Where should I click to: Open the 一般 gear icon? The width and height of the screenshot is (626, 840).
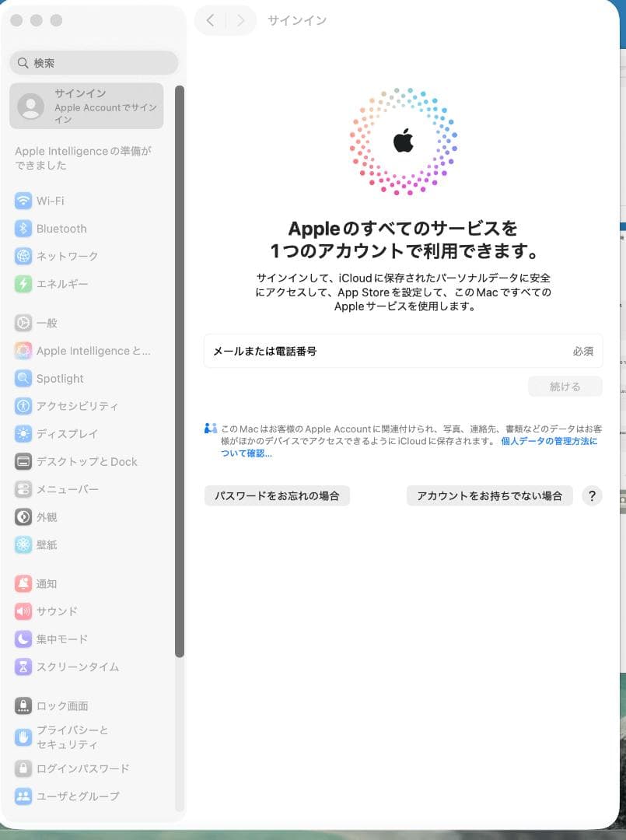tap(23, 323)
